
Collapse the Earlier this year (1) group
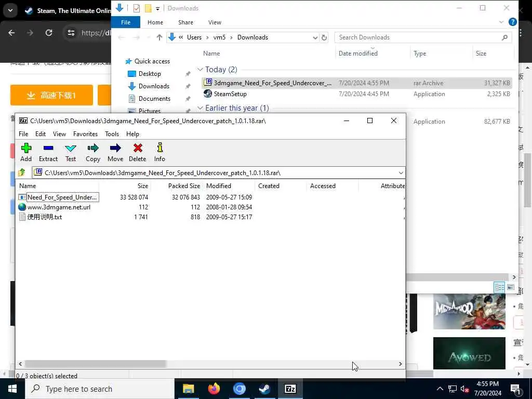(200, 108)
